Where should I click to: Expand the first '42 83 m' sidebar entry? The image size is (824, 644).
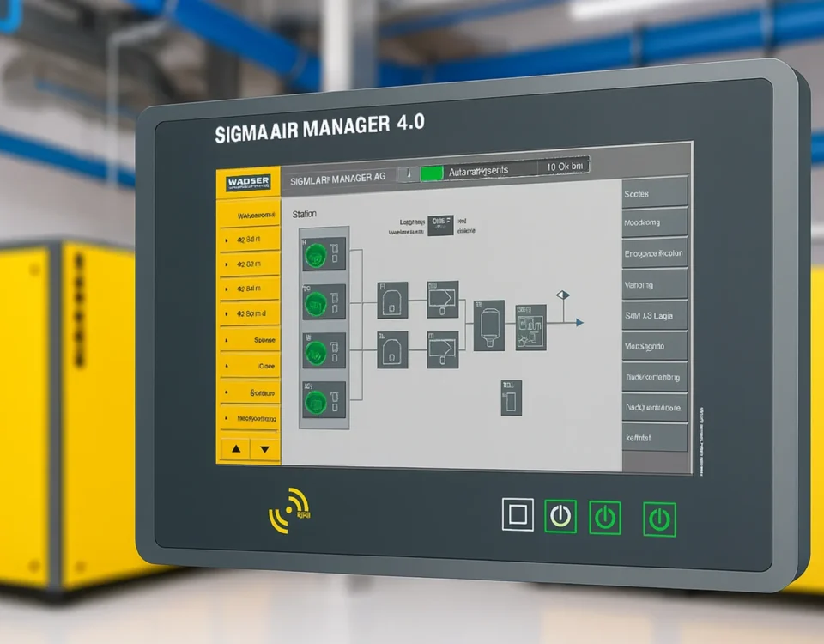tap(250, 240)
